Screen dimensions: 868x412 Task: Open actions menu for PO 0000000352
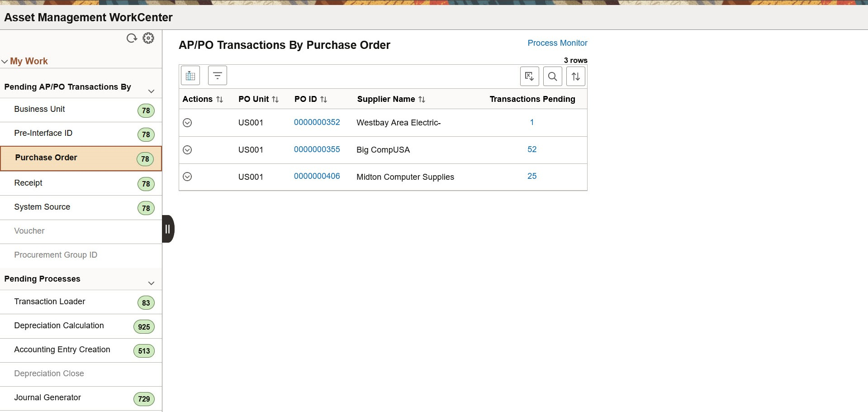click(x=187, y=123)
